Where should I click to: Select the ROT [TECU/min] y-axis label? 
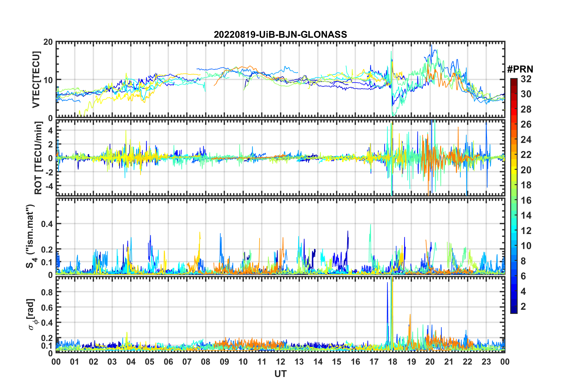(38, 158)
